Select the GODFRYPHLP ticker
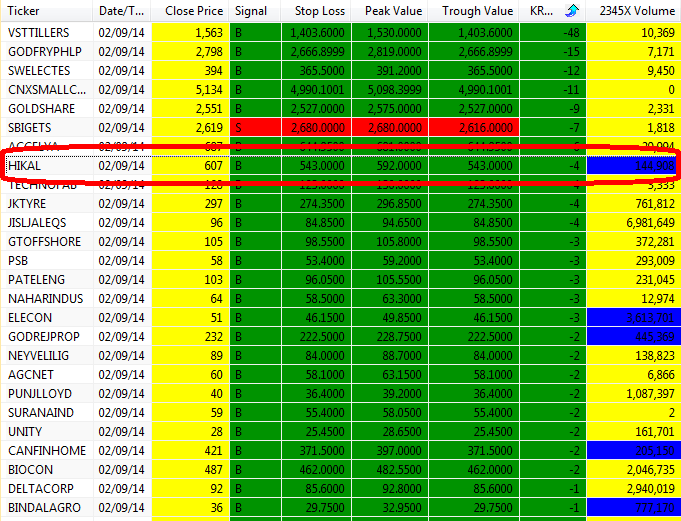681x521 pixels. pos(45,52)
